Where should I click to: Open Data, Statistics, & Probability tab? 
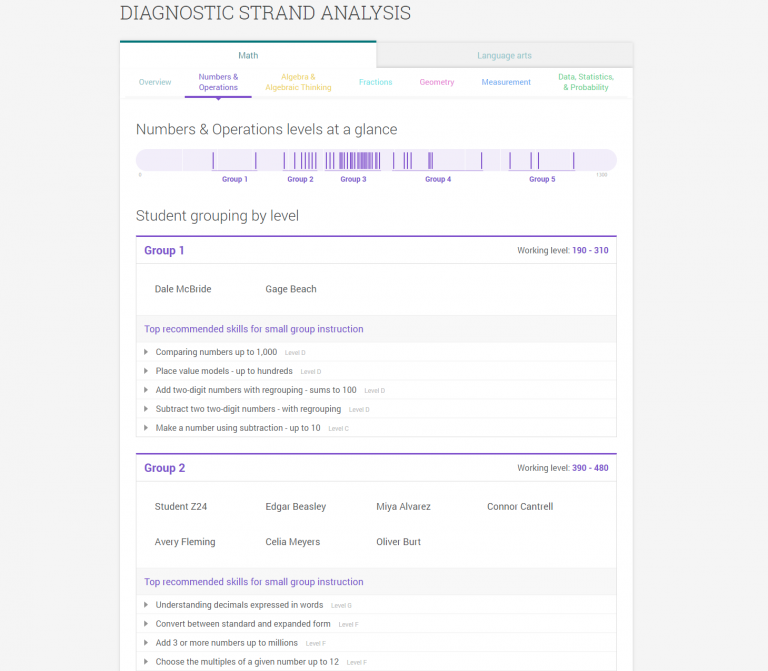coord(586,82)
